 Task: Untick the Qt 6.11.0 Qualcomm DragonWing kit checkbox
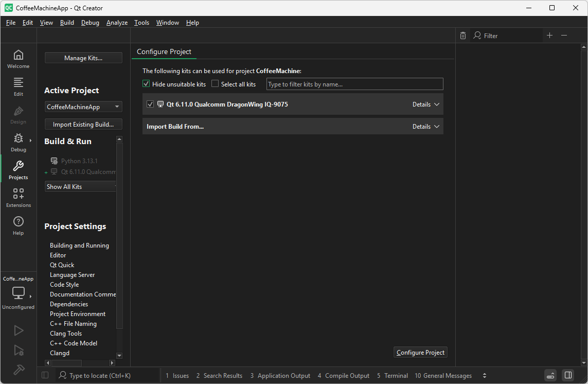click(150, 104)
